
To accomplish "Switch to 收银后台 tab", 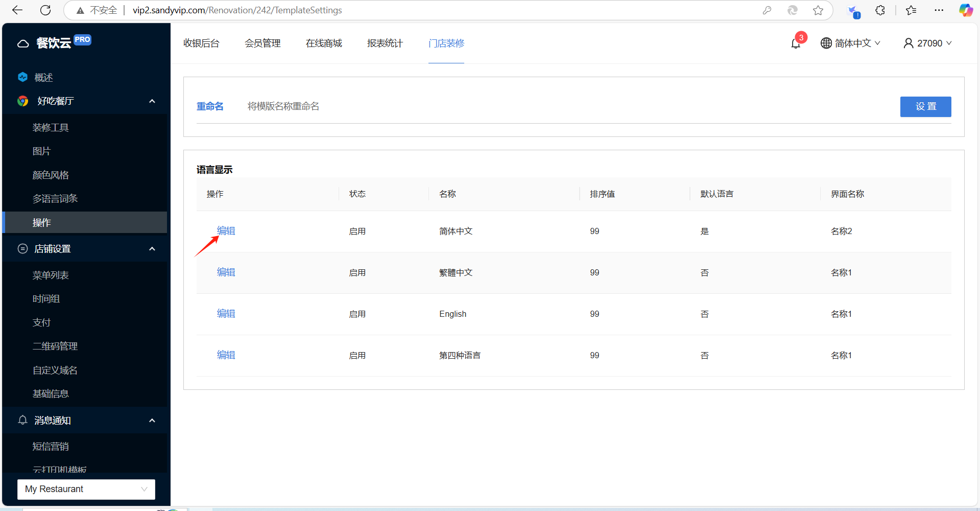I will (x=201, y=43).
